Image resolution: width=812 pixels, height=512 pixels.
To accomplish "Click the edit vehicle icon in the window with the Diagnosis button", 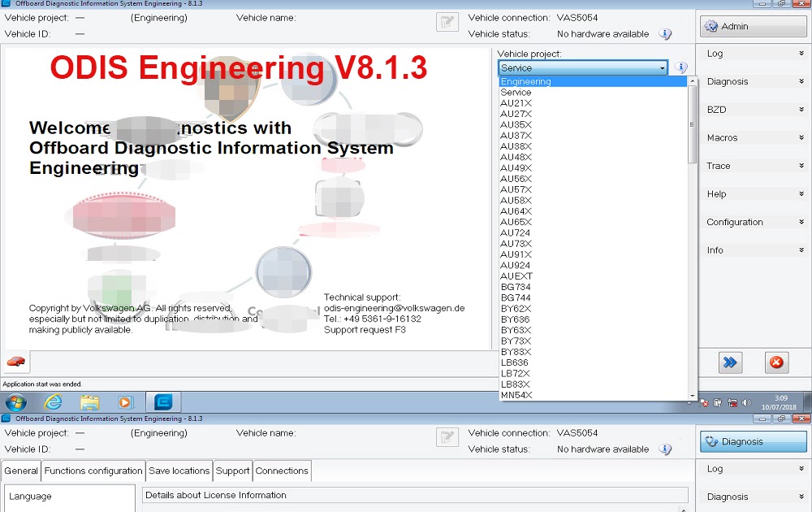I will point(447,437).
